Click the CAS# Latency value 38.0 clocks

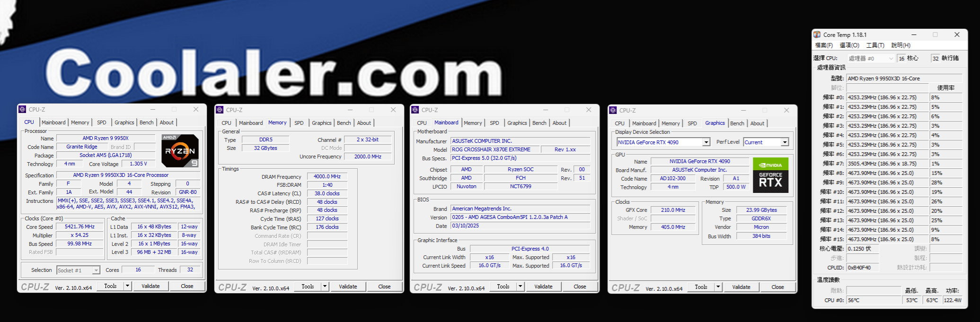pos(327,194)
